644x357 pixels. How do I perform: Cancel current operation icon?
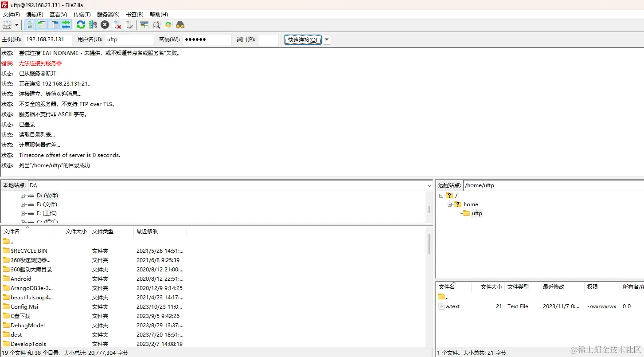tap(105, 25)
